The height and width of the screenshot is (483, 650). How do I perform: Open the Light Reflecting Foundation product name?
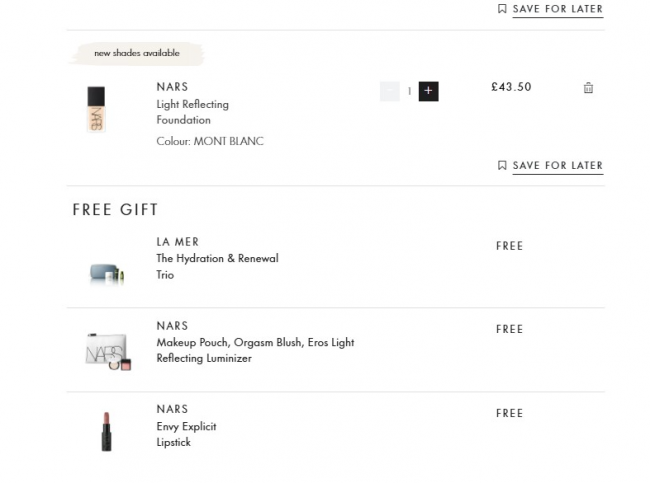click(192, 112)
